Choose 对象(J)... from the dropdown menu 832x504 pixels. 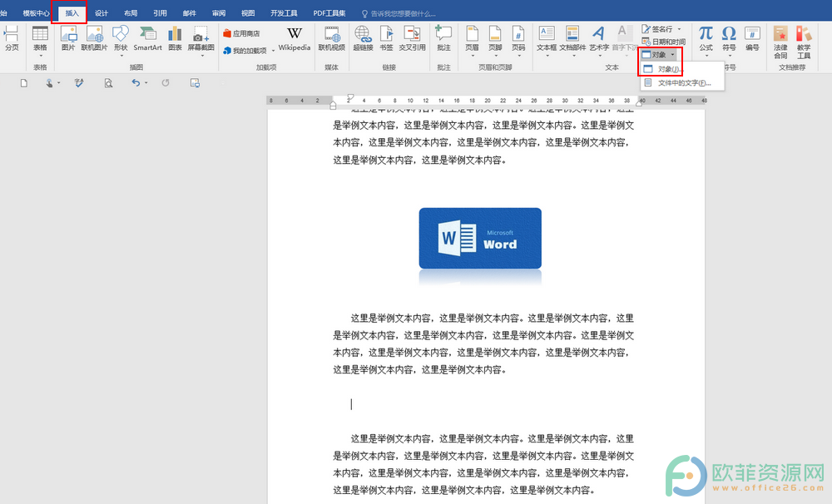point(682,69)
